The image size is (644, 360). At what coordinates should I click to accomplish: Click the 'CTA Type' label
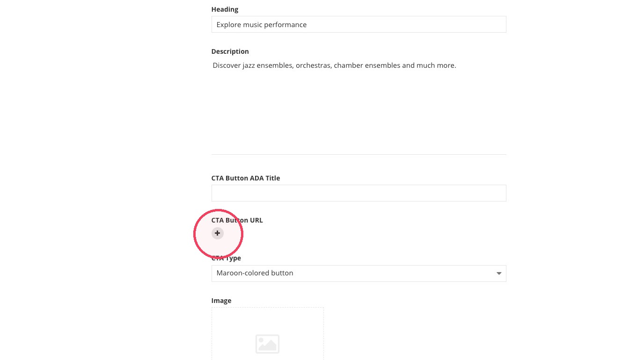(226, 258)
